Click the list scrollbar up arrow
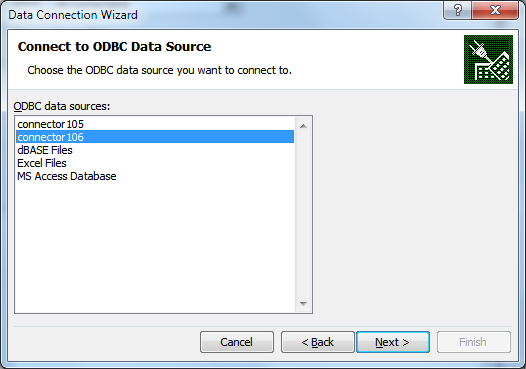The height and width of the screenshot is (369, 526). click(x=303, y=126)
